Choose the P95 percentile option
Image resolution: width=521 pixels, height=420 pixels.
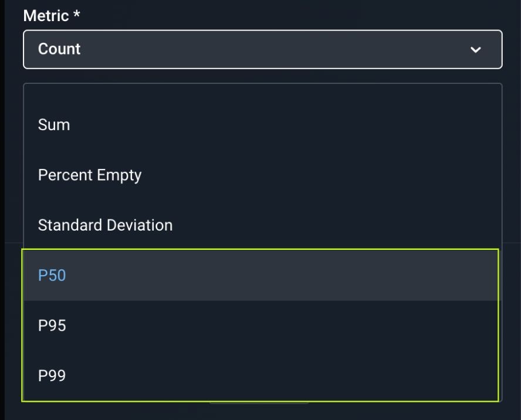click(52, 326)
